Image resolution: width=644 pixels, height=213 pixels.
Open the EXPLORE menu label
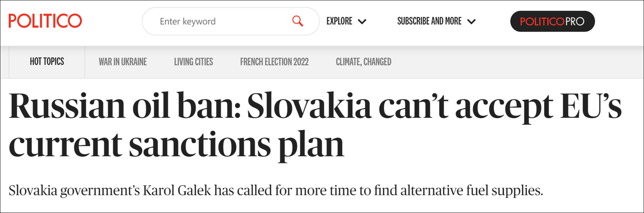(x=339, y=21)
